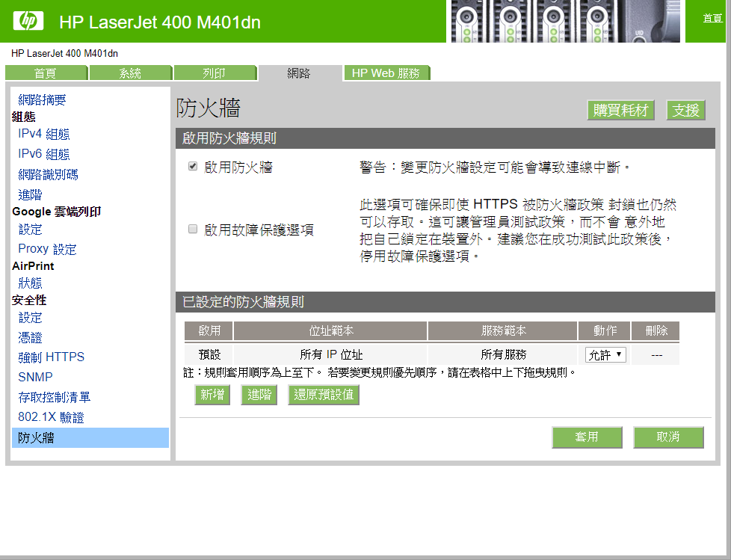Click the 進階 button under rules table
Viewport: 731px width, 560px height.
[x=259, y=395]
